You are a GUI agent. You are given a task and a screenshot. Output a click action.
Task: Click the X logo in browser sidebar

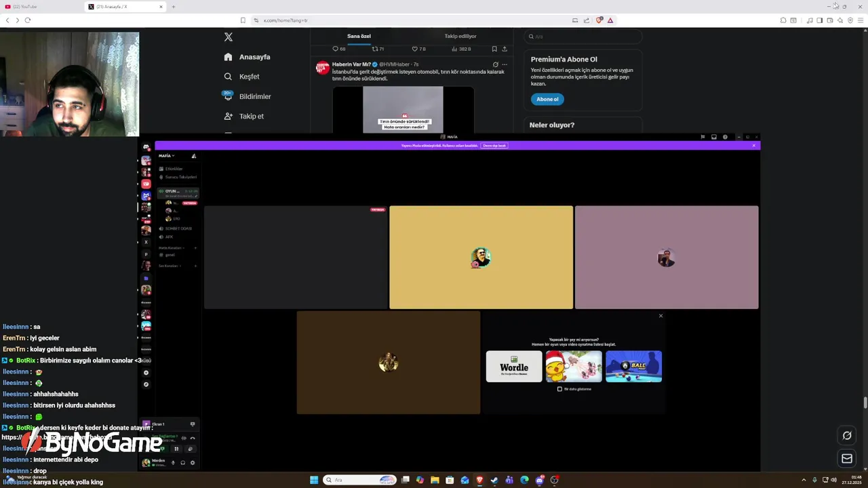229,37
